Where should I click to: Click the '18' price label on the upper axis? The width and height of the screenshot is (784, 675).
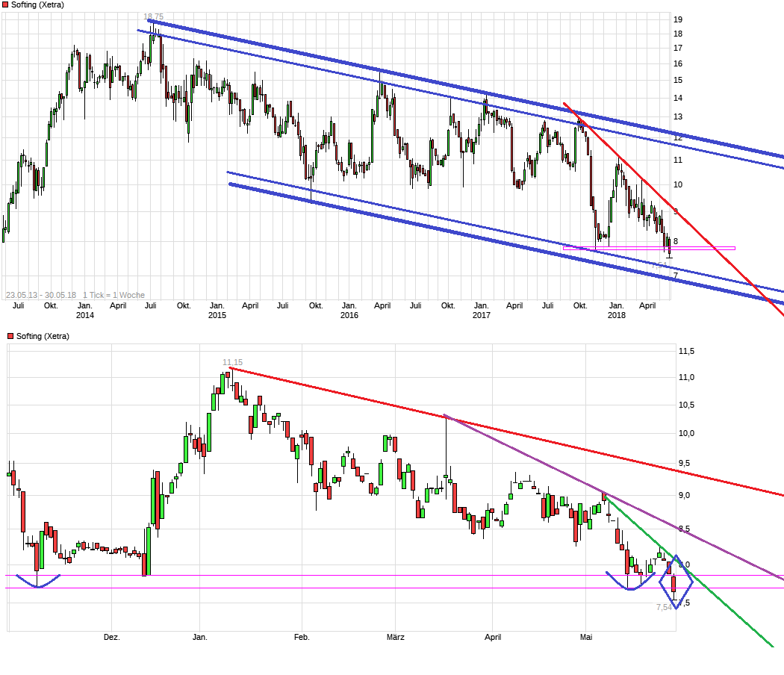[678, 34]
